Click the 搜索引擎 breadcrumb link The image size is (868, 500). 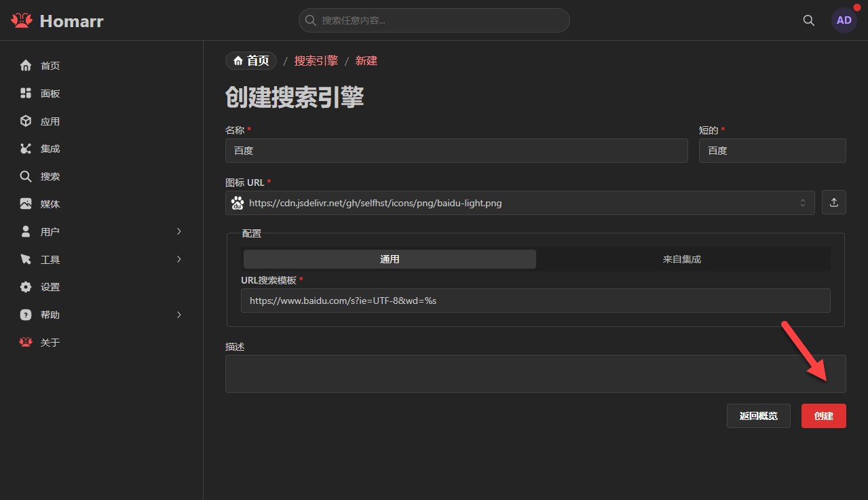(x=316, y=61)
